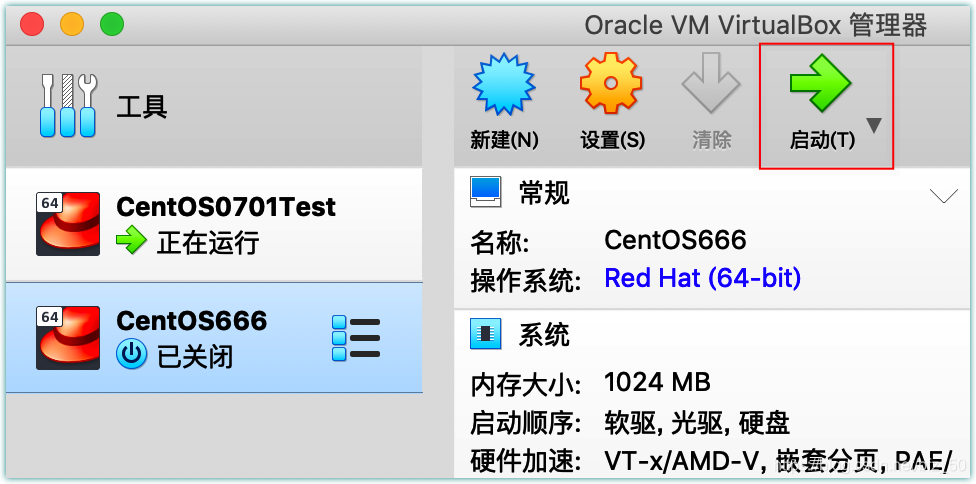
Task: Click the 操作系统 label
Action: click(x=526, y=281)
